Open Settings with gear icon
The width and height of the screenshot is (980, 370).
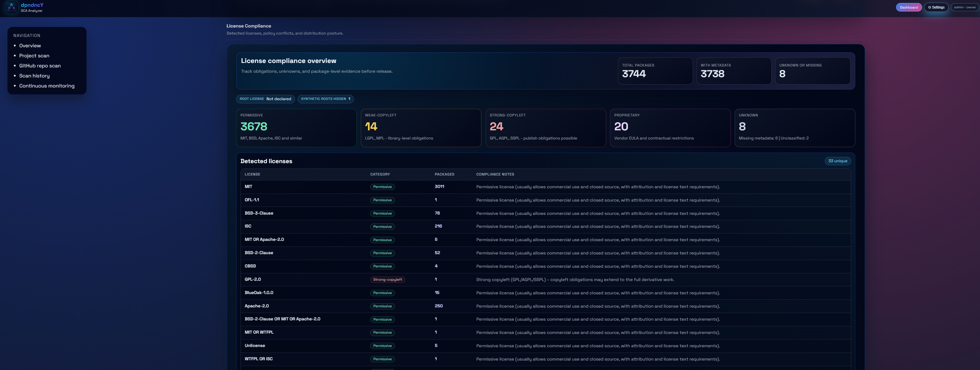936,7
